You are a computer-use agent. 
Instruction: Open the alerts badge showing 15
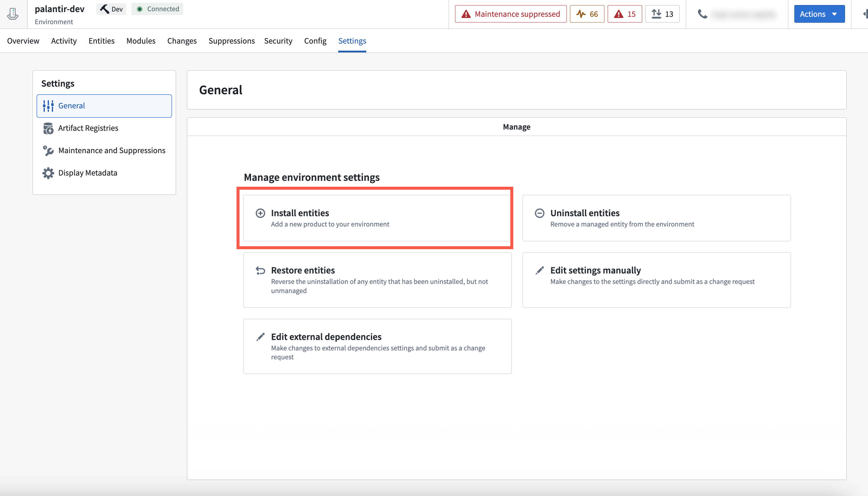pos(624,14)
